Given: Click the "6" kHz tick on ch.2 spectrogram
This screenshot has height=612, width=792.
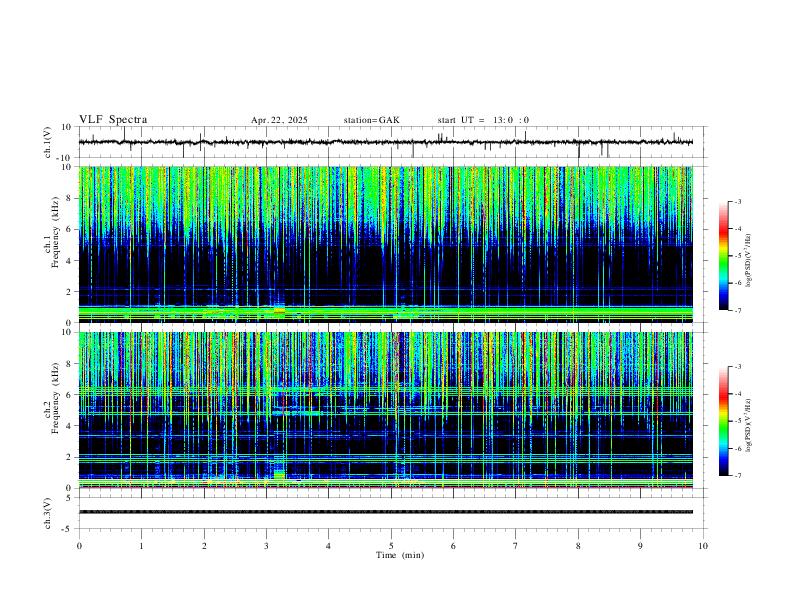Looking at the screenshot, I should (69, 395).
